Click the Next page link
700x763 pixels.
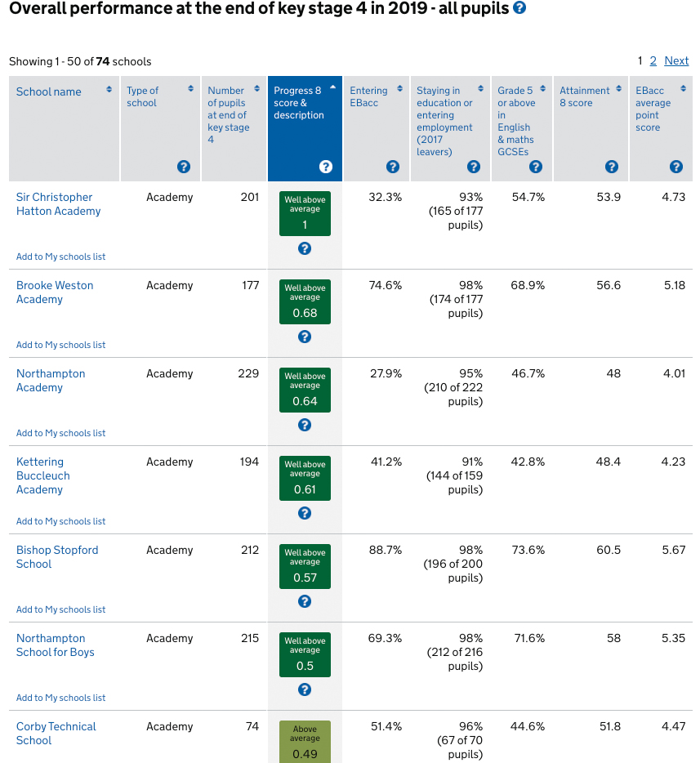tap(676, 60)
